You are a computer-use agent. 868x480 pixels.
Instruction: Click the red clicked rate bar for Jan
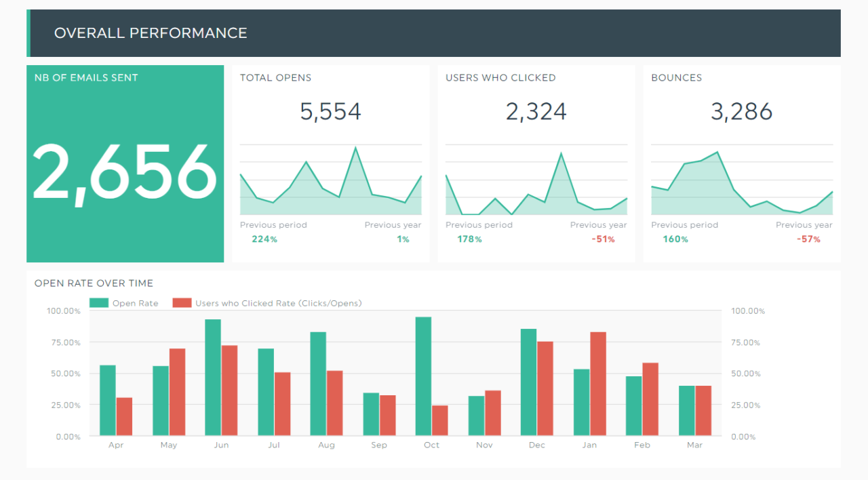(x=598, y=384)
